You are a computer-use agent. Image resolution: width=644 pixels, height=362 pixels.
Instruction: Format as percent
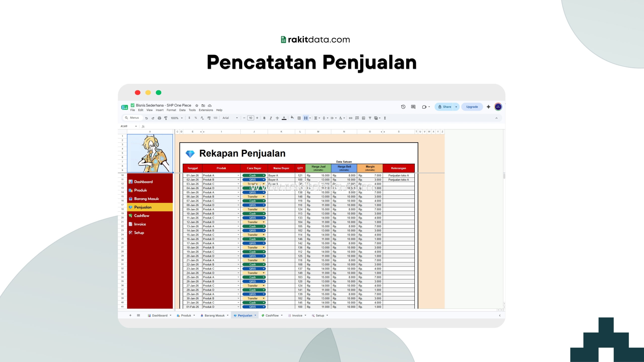pyautogui.click(x=196, y=118)
